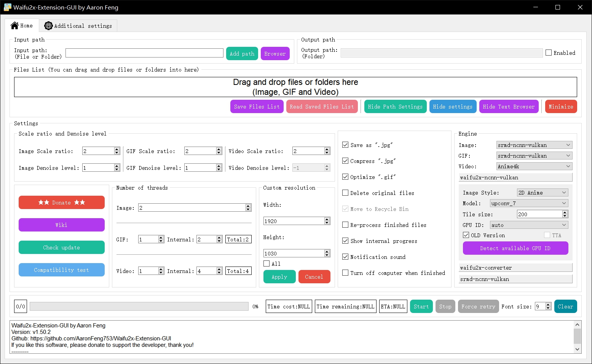Click Detect available GPU ID
The width and height of the screenshot is (592, 364).
[515, 248]
